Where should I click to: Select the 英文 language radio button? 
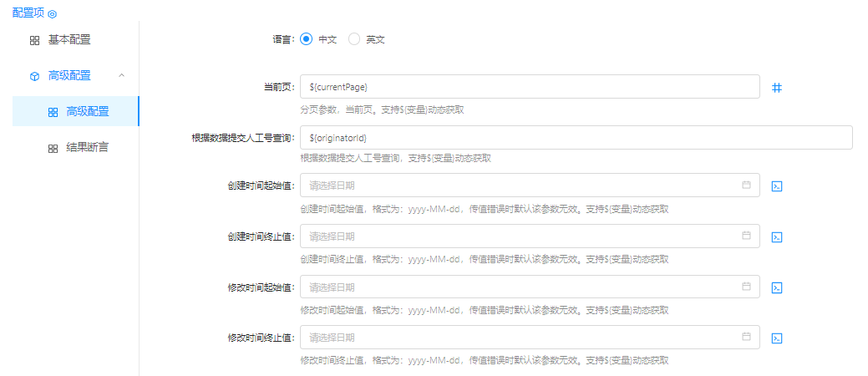coord(354,39)
